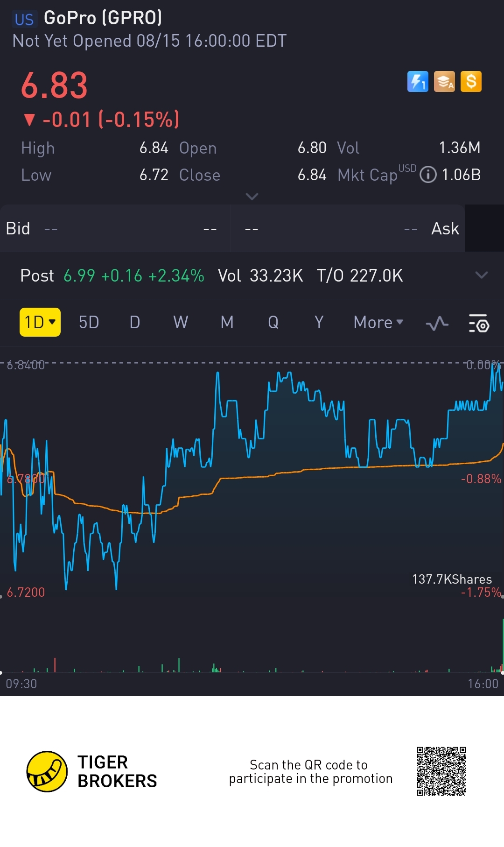The image size is (504, 847).
Task: Tap the market cap info icon
Action: tap(428, 175)
